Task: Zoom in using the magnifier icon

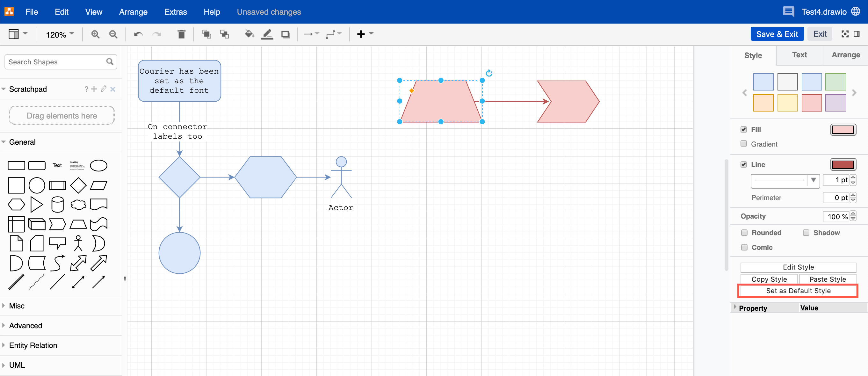Action: tap(95, 34)
